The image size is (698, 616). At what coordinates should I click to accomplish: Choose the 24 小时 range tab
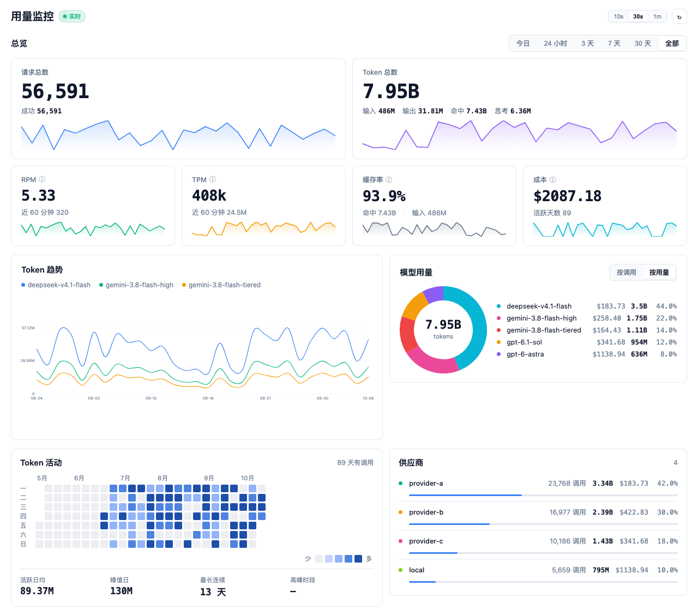point(555,43)
